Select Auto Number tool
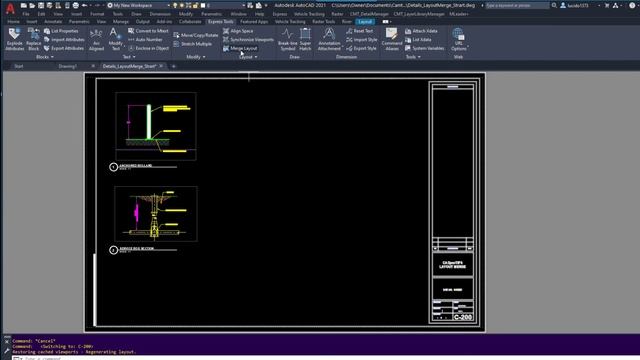 point(145,40)
